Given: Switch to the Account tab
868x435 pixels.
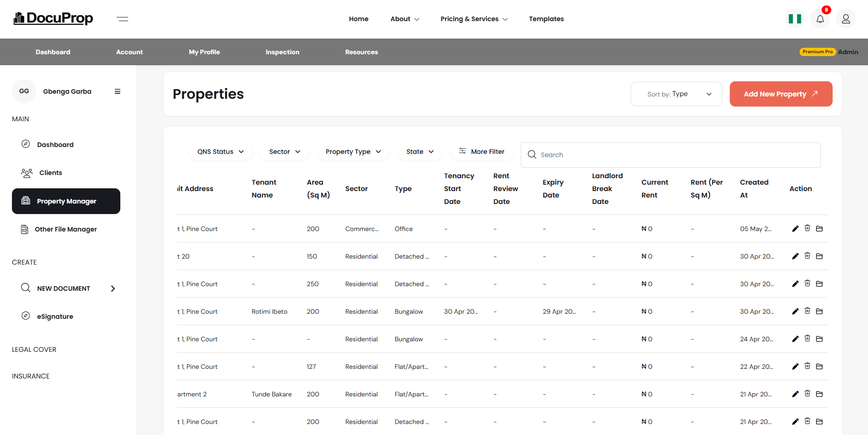Looking at the screenshot, I should pyautogui.click(x=130, y=52).
